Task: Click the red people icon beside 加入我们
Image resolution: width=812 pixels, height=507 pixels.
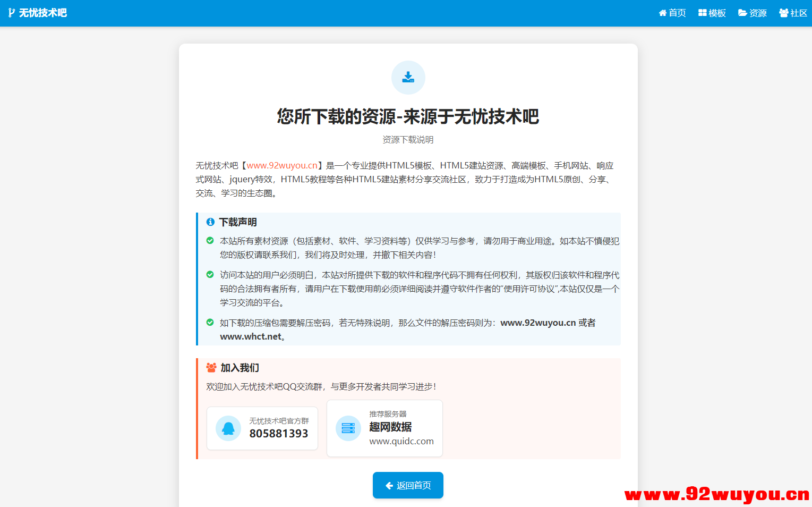Action: 210,367
